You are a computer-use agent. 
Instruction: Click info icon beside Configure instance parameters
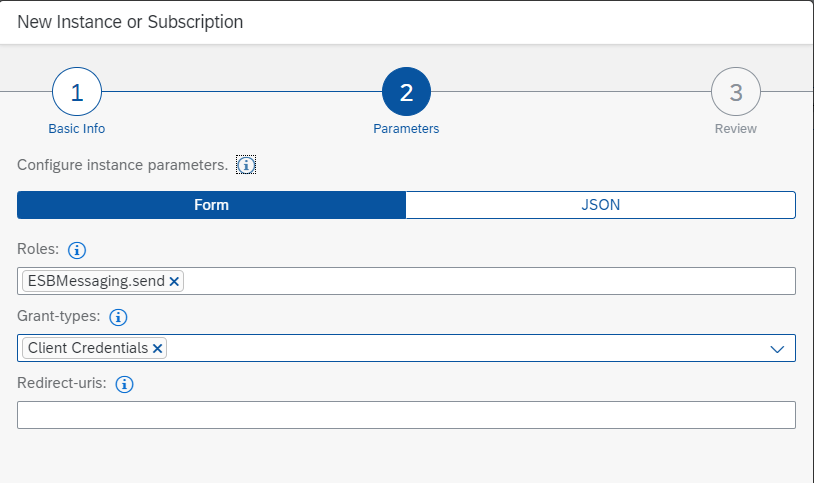coord(246,165)
